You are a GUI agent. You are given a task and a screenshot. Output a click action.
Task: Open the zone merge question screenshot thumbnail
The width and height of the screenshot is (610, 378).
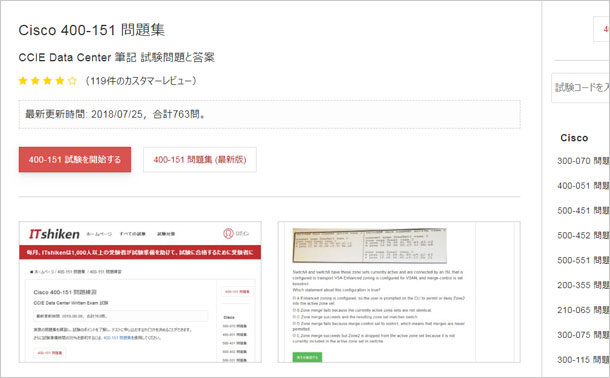point(399,292)
